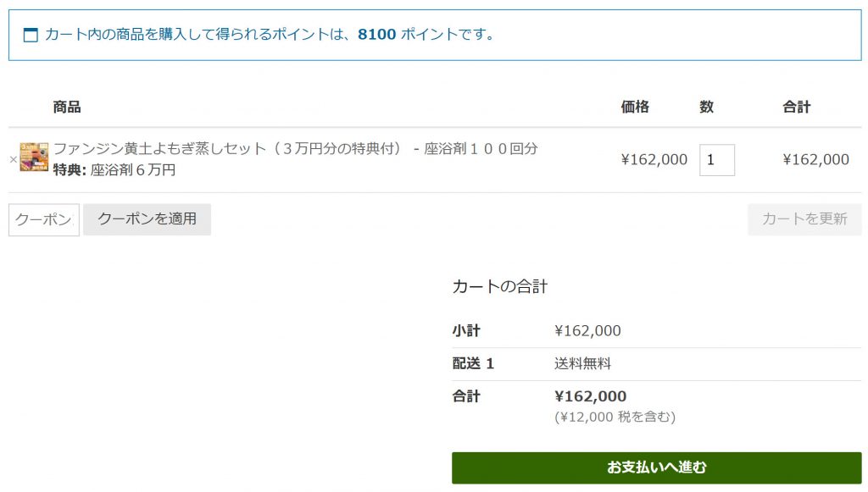Remove the item with the × icon

tap(14, 160)
